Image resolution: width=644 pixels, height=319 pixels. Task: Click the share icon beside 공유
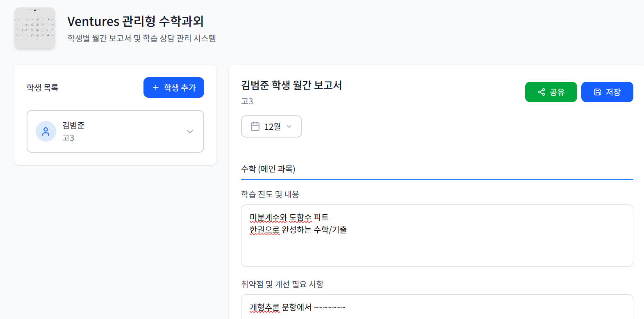click(x=542, y=92)
